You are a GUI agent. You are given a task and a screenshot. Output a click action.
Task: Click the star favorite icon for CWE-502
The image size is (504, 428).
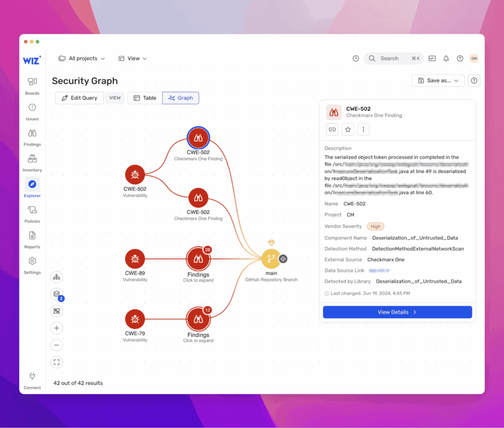pos(348,130)
